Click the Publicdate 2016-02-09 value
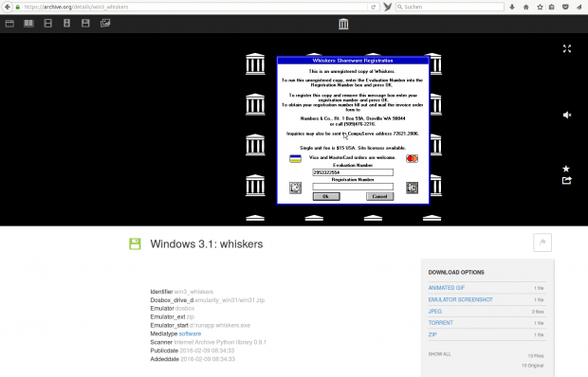Viewport: 588px width, 377px height. pos(207,350)
